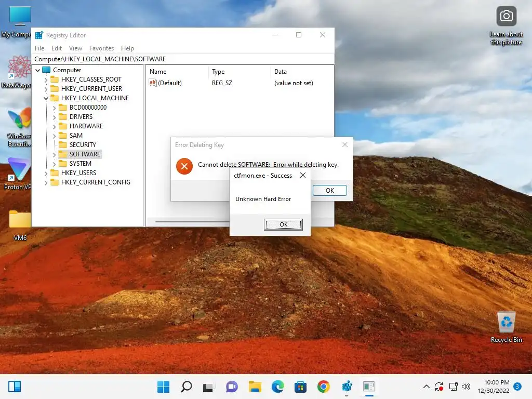Open File Explorer from taskbar
The image size is (532, 399).
click(255, 387)
